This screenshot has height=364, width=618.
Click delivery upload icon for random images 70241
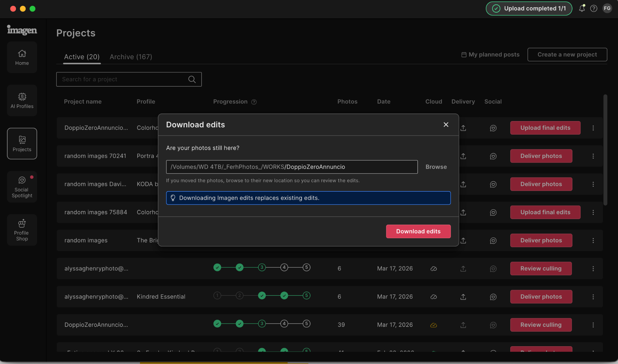click(x=463, y=156)
